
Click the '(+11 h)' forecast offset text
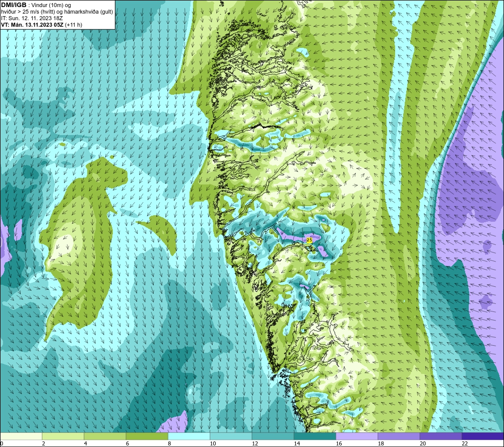coord(73,25)
